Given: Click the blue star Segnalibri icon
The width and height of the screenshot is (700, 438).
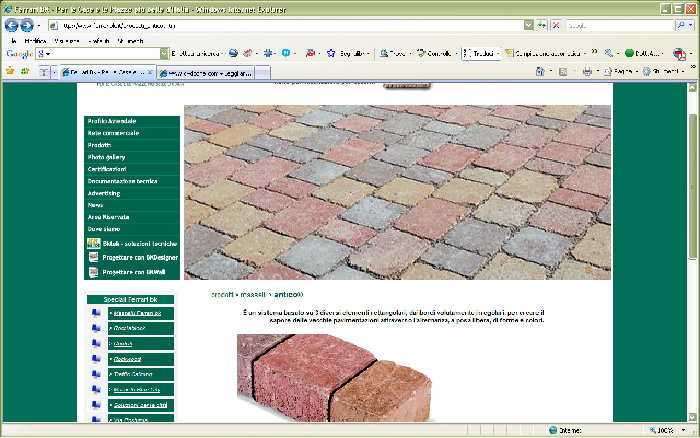Looking at the screenshot, I should pos(331,53).
